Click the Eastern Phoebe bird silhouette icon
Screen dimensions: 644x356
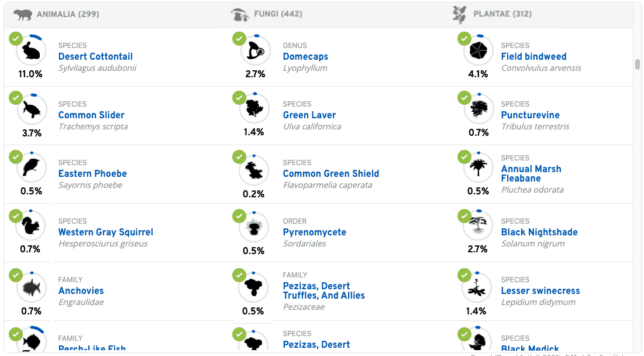click(31, 168)
